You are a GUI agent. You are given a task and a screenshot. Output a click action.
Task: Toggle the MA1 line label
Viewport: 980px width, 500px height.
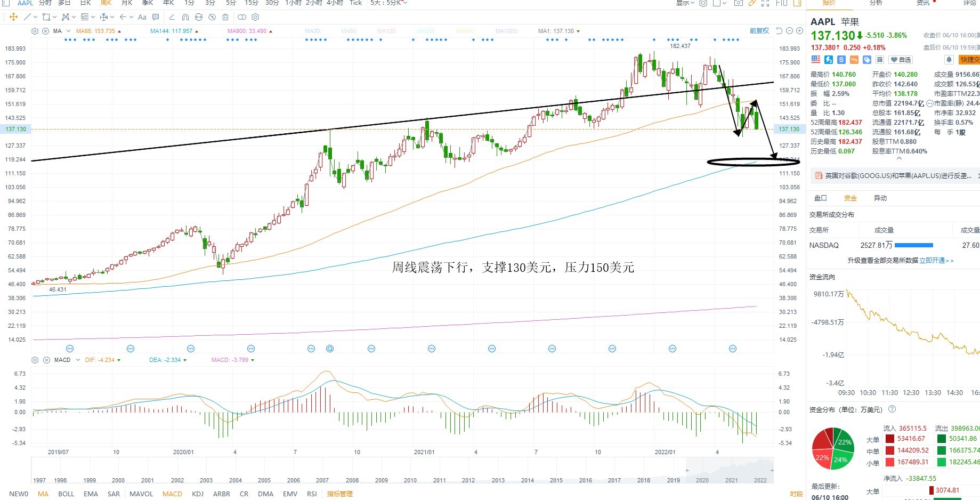click(556, 31)
